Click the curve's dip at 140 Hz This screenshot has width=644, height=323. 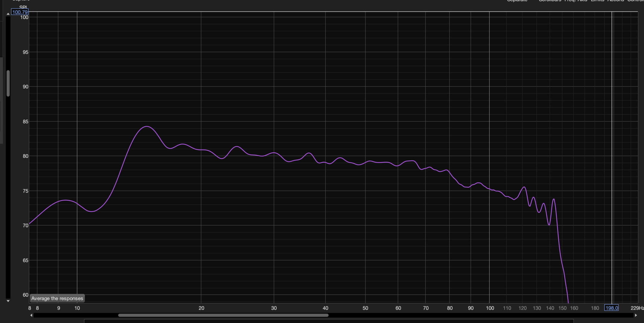(549, 225)
